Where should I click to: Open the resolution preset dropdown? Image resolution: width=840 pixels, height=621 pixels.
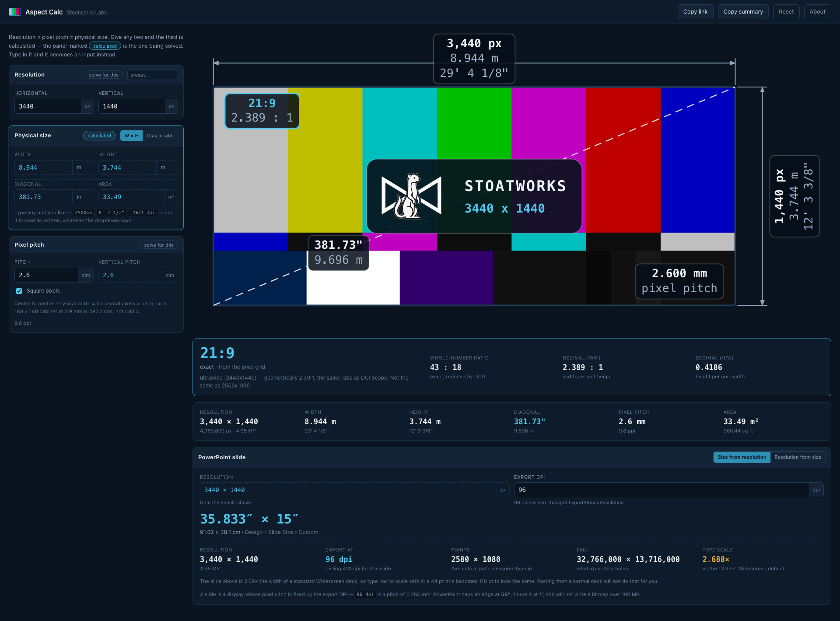coord(152,75)
